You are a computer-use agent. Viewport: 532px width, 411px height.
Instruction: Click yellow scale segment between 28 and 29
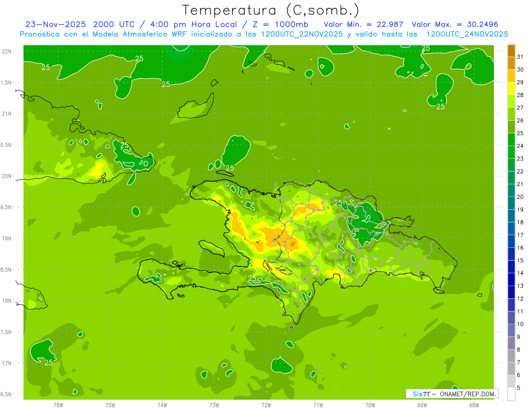coord(511,89)
